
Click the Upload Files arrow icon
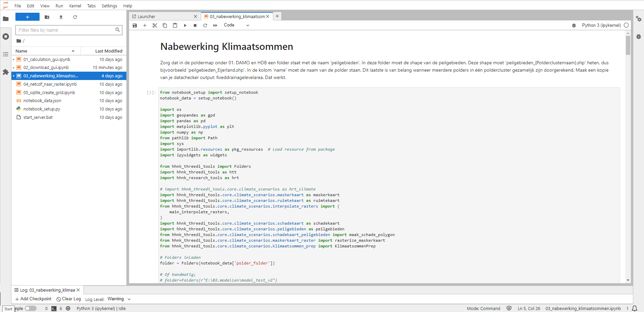point(61,17)
